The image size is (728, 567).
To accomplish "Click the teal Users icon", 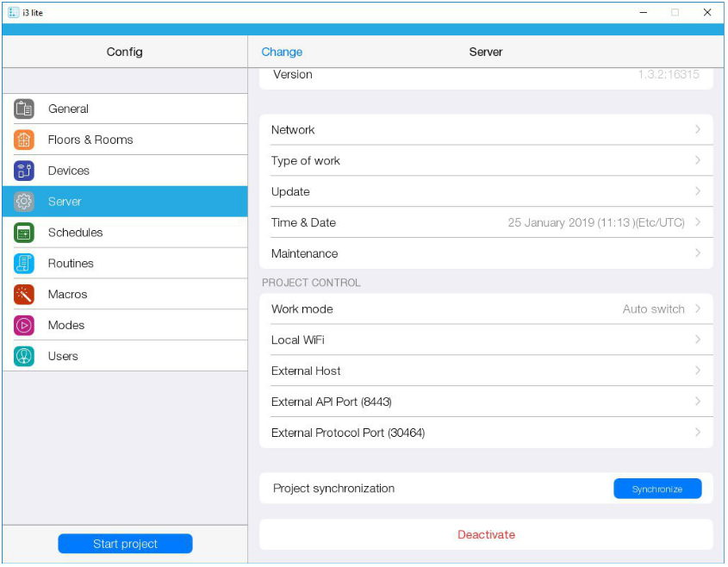I will (x=24, y=357).
